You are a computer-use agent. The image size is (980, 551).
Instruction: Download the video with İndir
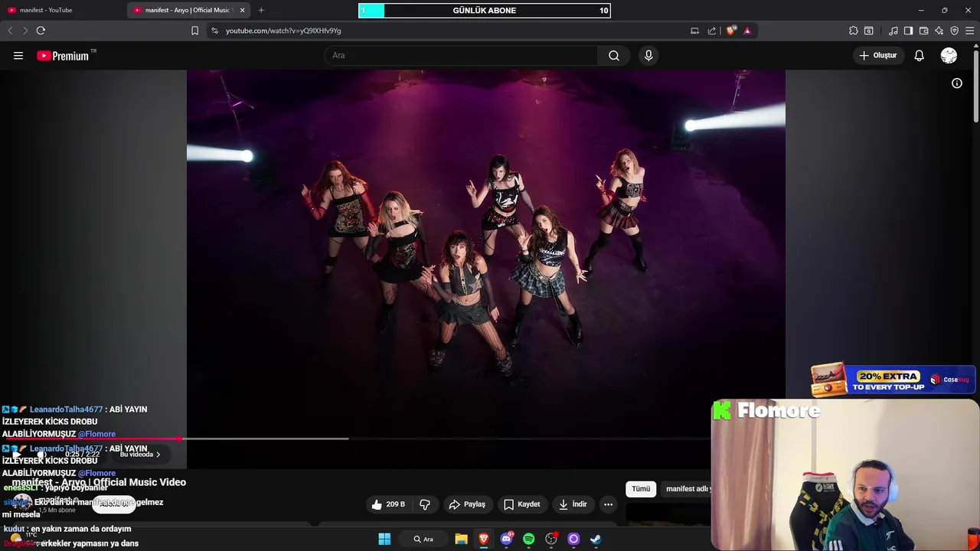[573, 504]
